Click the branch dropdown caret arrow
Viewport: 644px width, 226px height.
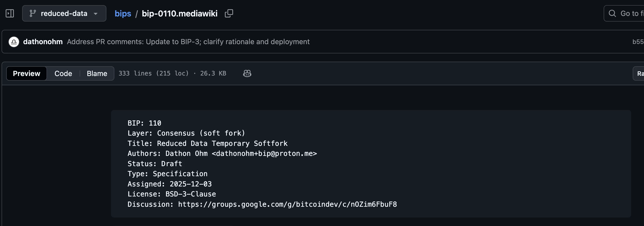click(x=96, y=14)
